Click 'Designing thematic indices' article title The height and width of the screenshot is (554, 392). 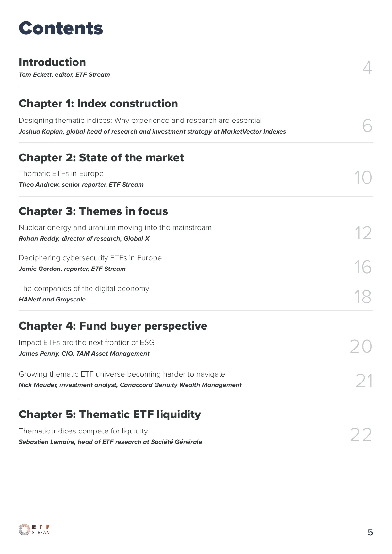[x=140, y=121]
